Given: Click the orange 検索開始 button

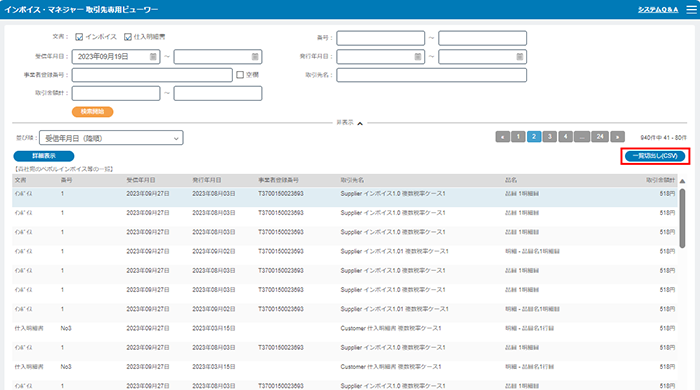Looking at the screenshot, I should [92, 112].
